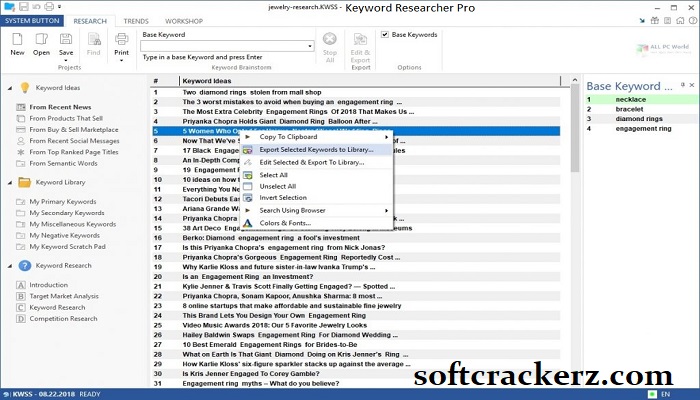
Task: Click the Keyword Ideas lightbulb icon
Action: [x=25, y=88]
